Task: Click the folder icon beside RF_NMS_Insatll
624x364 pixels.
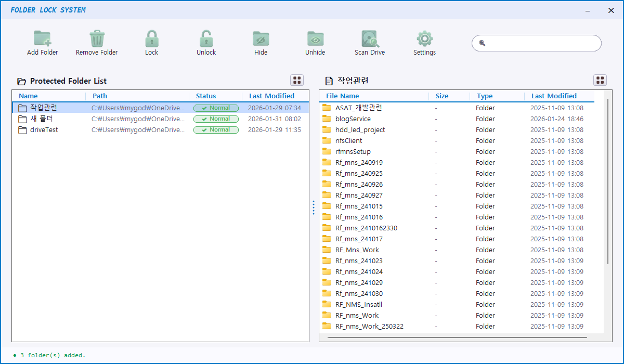Action: 327,304
